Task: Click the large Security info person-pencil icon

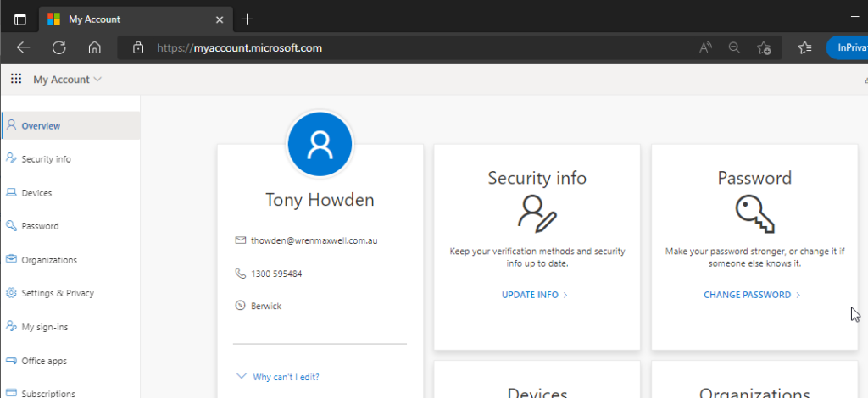Action: tap(537, 214)
